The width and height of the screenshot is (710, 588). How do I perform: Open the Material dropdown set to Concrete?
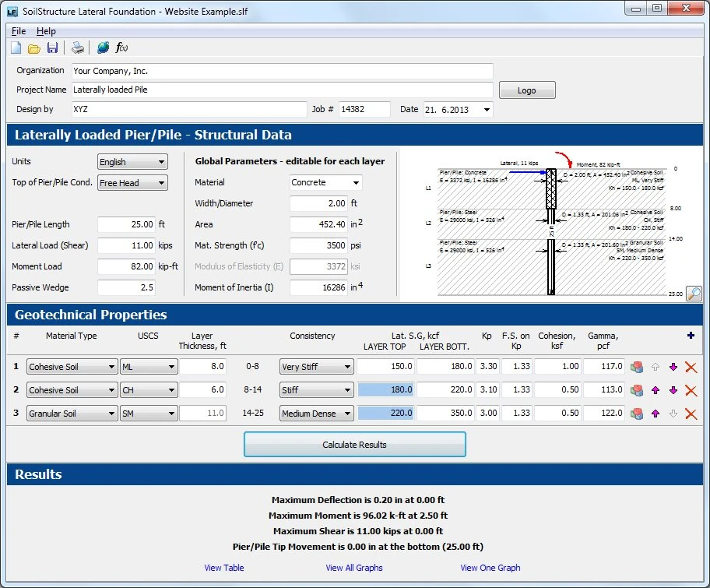coord(325,183)
